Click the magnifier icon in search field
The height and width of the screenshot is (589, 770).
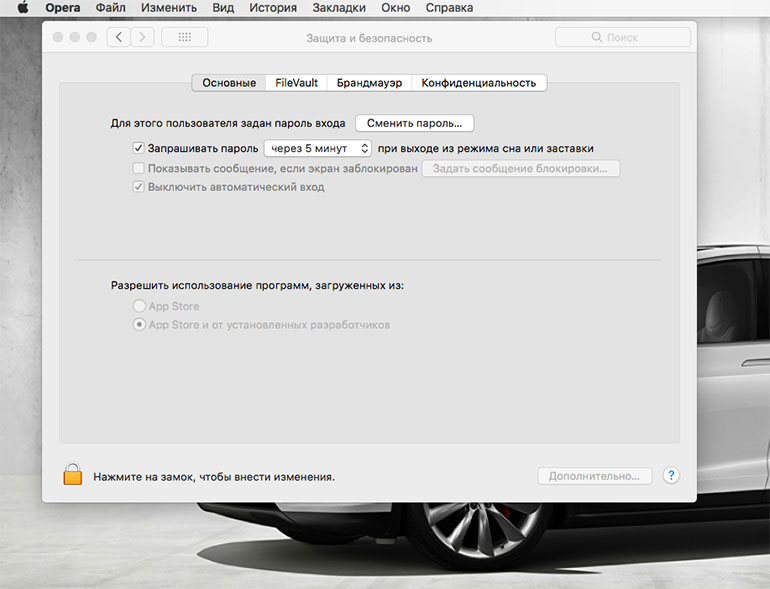click(x=597, y=37)
